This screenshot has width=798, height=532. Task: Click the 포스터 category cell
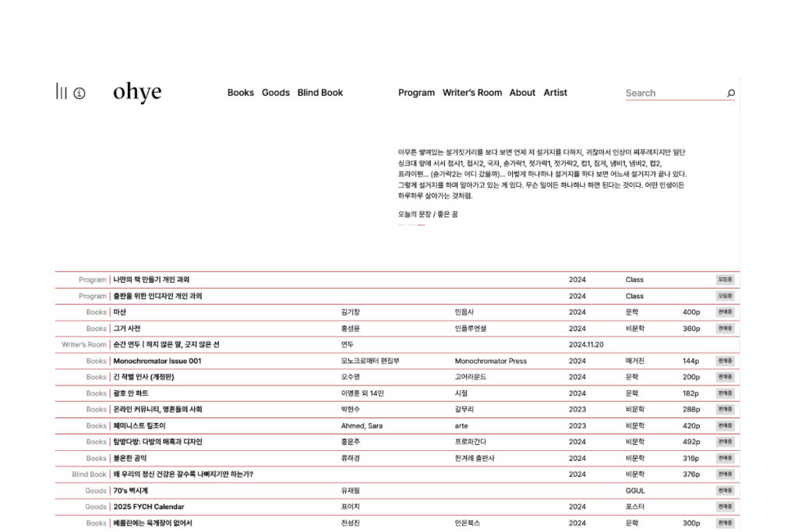634,507
